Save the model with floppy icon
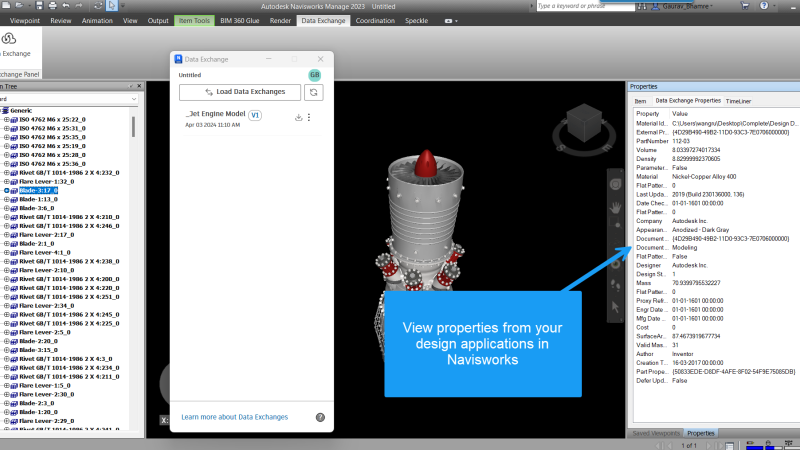The image size is (800, 450). pos(39,6)
